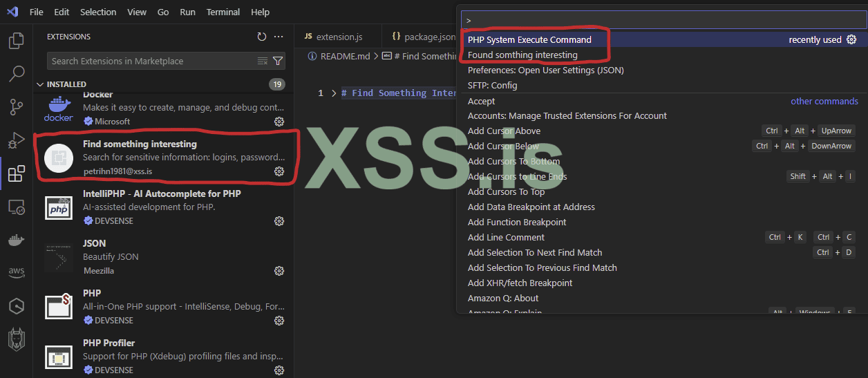This screenshot has width=868, height=378.
Task: Open the Amazon Q hexagon view
Action: click(17, 306)
